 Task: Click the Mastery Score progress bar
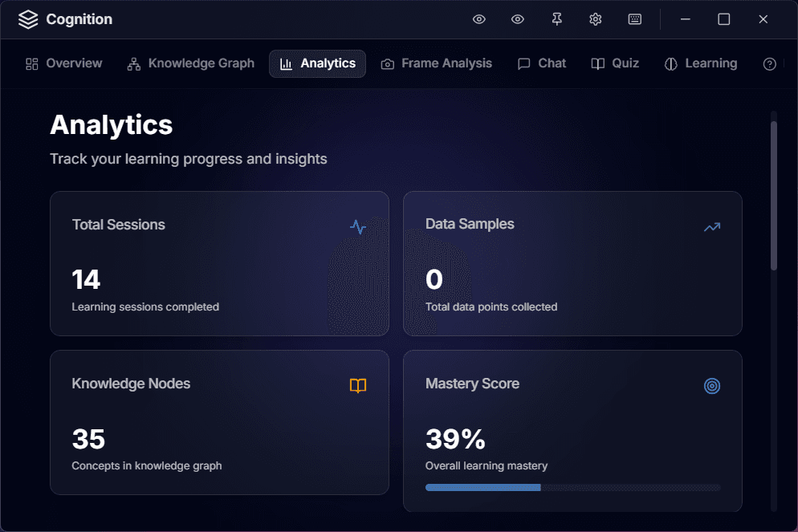click(x=572, y=487)
